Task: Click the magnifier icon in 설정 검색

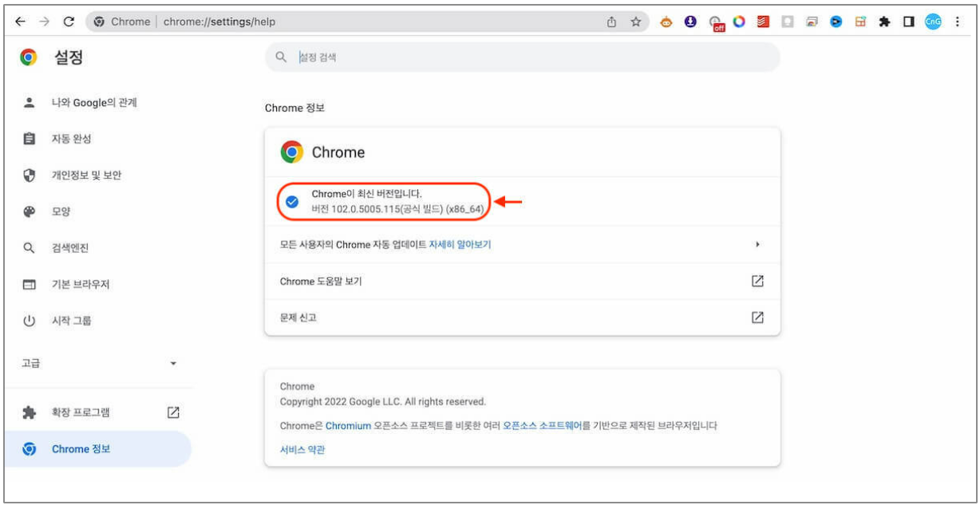Action: tap(281, 57)
